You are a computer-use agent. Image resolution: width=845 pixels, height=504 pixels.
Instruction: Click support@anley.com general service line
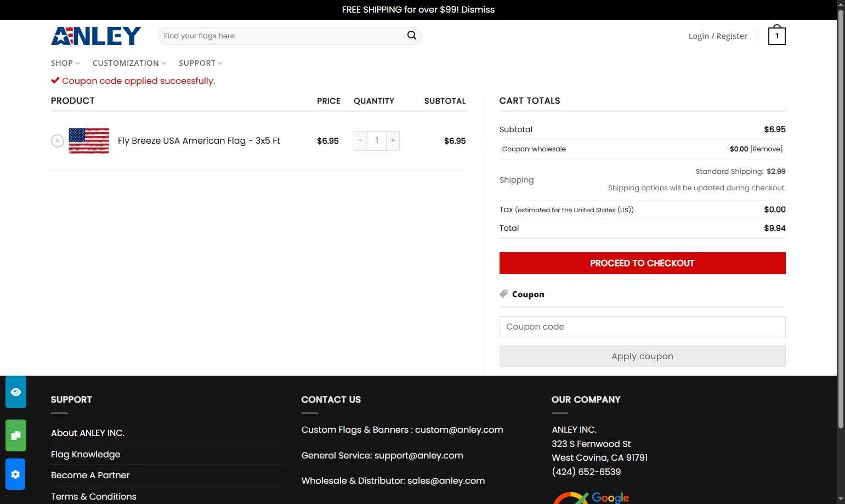pos(382,456)
